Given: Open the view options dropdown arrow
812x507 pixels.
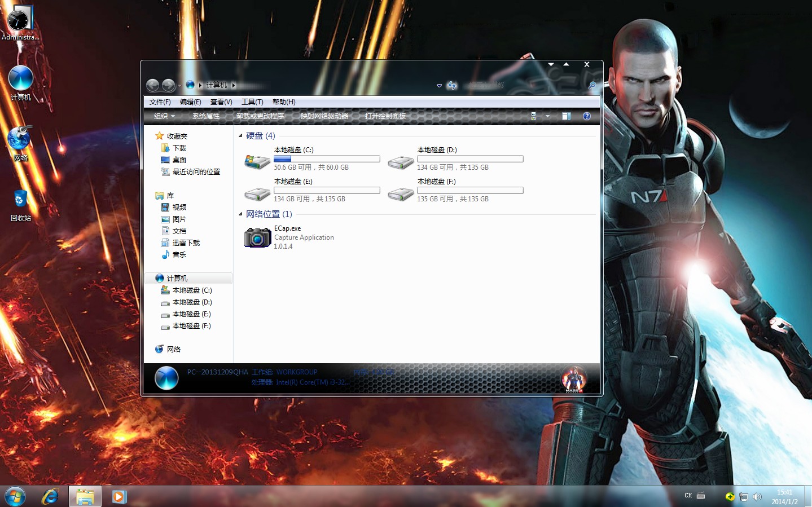Looking at the screenshot, I should [x=547, y=116].
